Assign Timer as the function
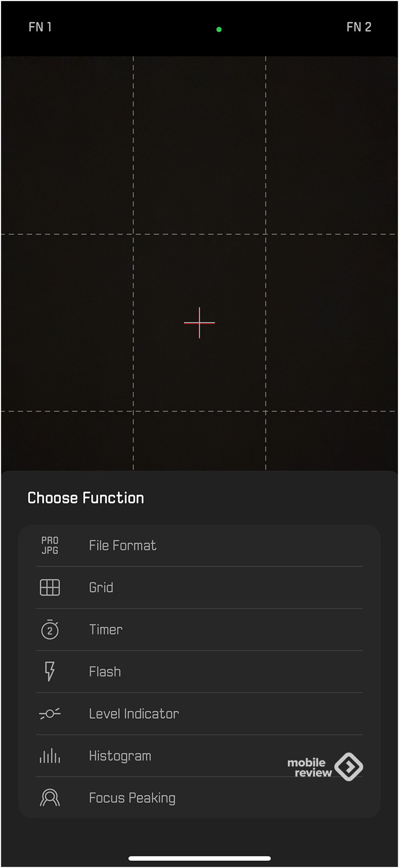 pos(200,630)
